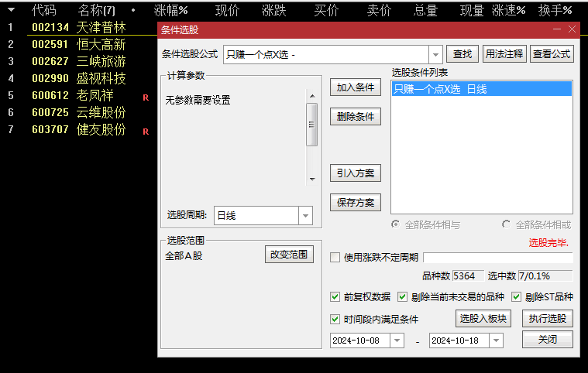Click the 计算参数 scrollbar down arrow

(x=312, y=180)
